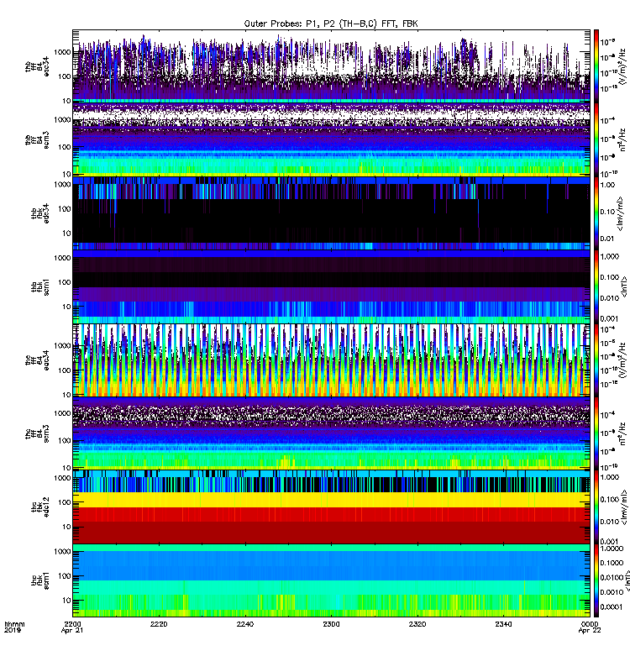Click the '10' y-axis tick of thb fbk edc34 panel
The image size is (630, 672).
pyautogui.click(x=66, y=234)
